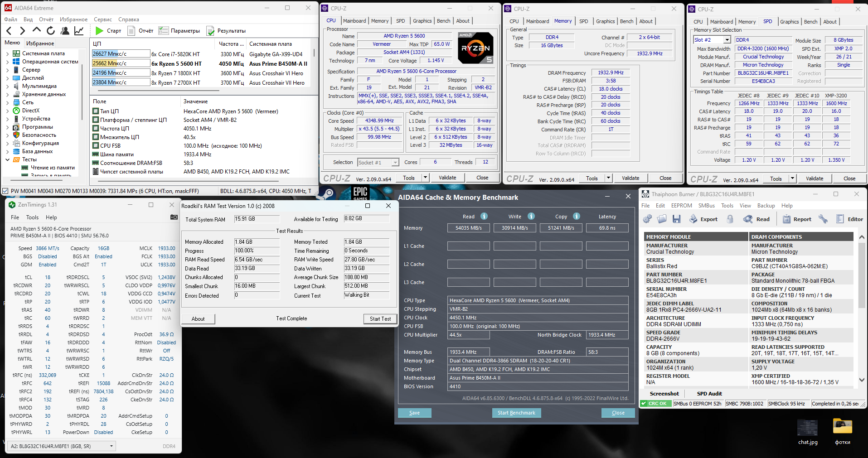Click the forward arrow in AIDA64 toolbar

click(22, 31)
